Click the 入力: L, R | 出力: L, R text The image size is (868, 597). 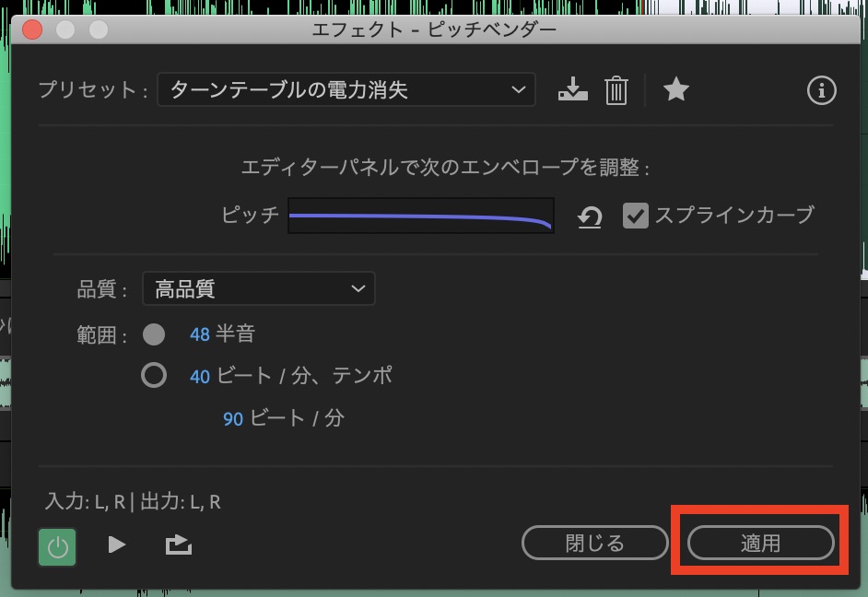click(133, 502)
